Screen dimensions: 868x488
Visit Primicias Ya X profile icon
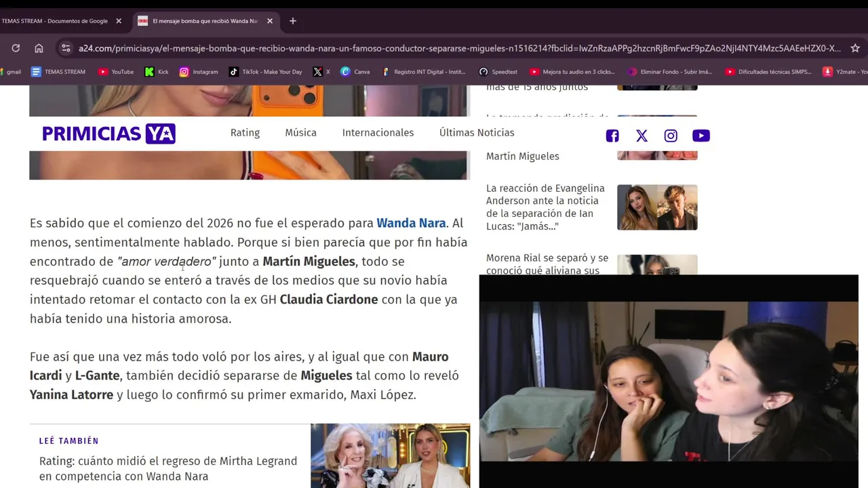642,136
